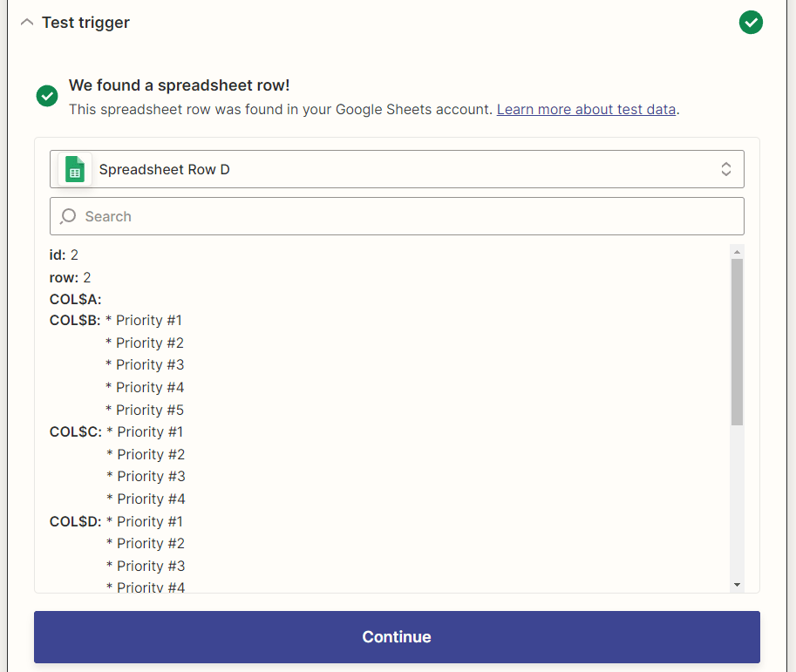Select 'Priority #3' under COL$C
Image resolution: width=796 pixels, height=672 pixels.
coord(146,476)
